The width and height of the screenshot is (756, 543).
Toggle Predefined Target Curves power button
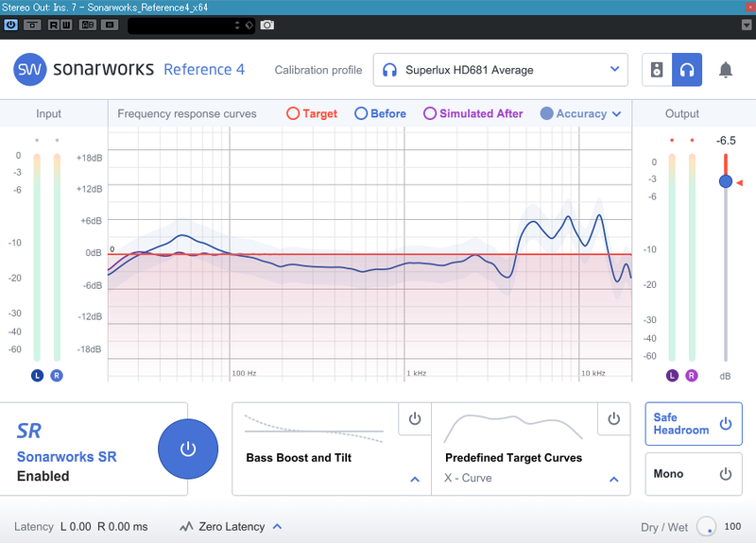[613, 418]
